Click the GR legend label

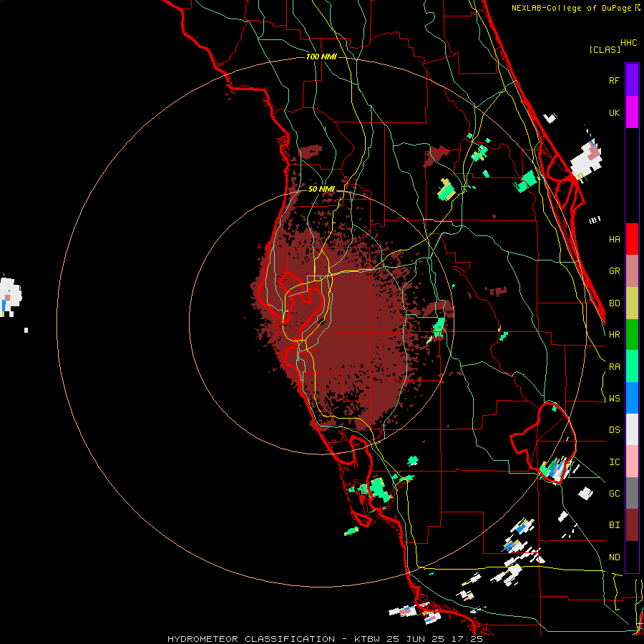[614, 271]
